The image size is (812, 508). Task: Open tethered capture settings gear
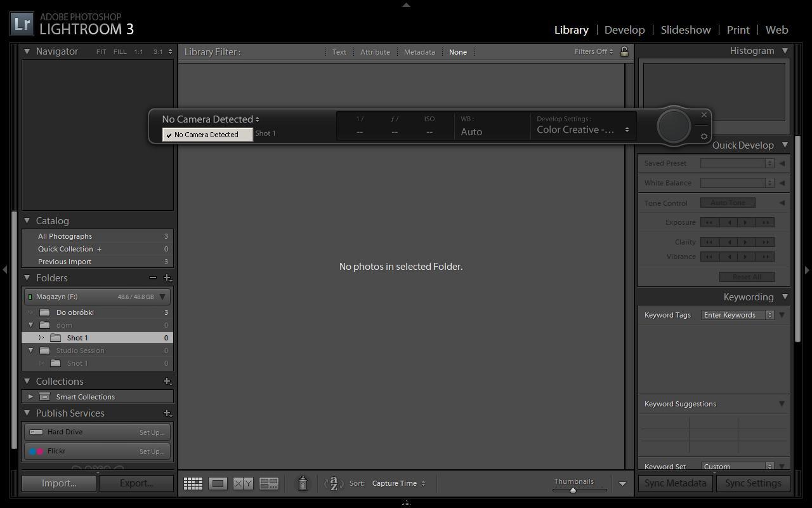[x=704, y=137]
